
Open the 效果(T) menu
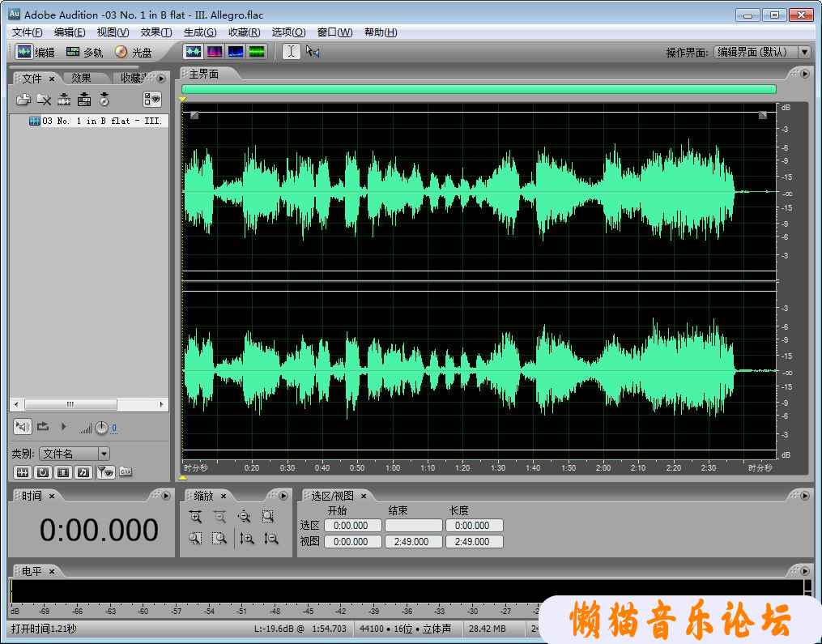156,32
